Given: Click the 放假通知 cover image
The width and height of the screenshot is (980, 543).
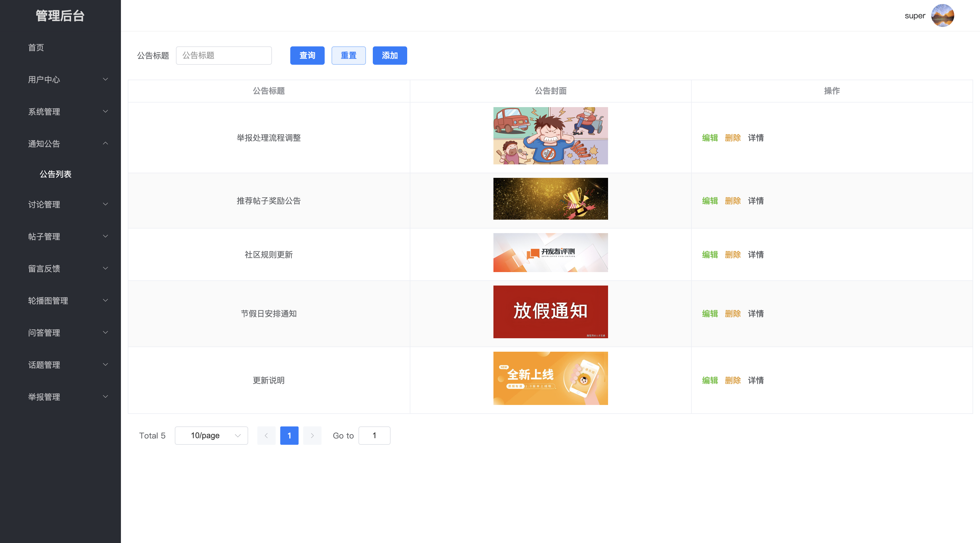Looking at the screenshot, I should 550,311.
